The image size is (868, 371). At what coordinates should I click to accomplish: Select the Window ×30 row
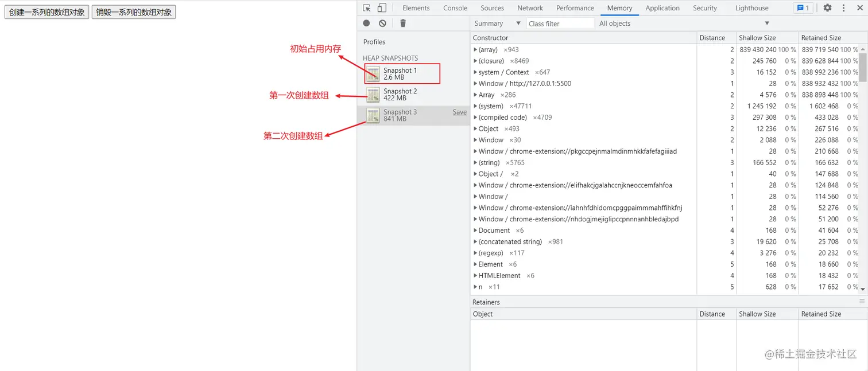[x=665, y=140]
